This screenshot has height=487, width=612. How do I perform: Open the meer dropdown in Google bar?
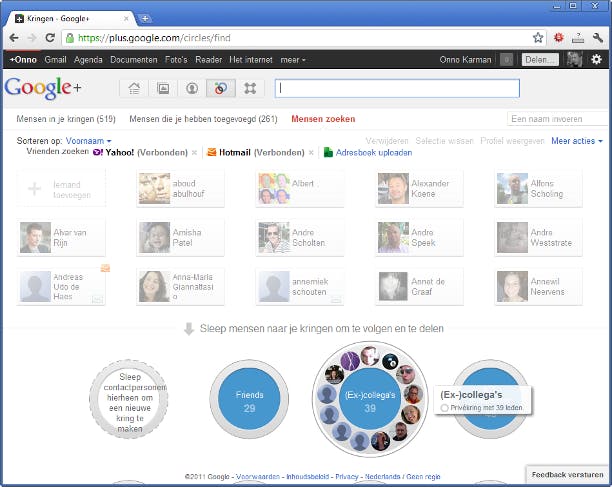pos(293,60)
